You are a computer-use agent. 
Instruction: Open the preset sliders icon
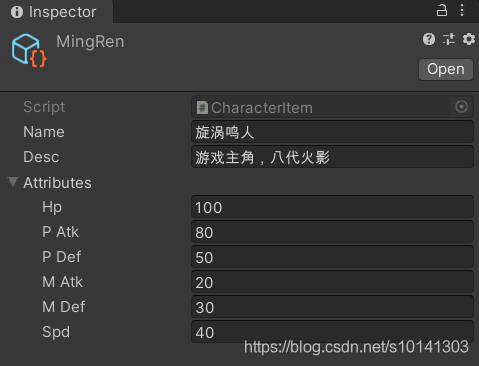[449, 39]
